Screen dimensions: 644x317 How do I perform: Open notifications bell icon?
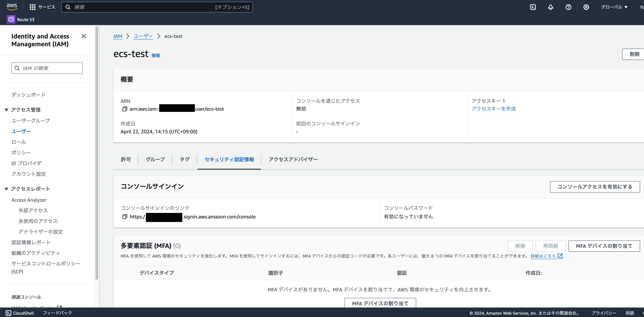tap(551, 7)
